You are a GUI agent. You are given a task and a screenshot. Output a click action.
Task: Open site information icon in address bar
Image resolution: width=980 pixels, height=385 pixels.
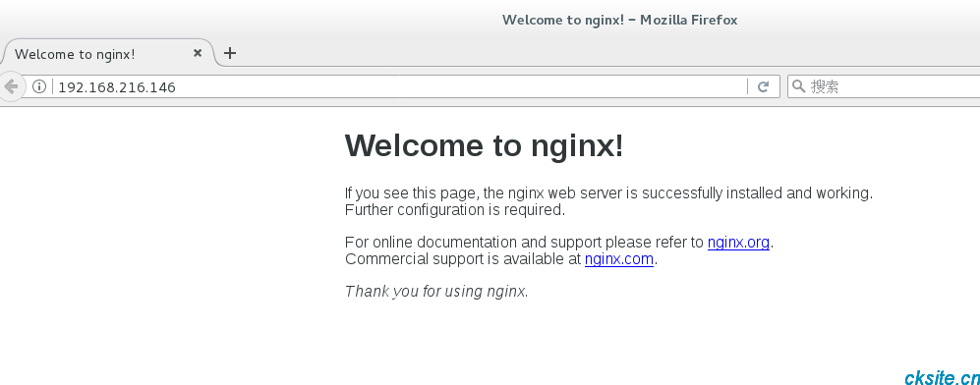pos(38,86)
